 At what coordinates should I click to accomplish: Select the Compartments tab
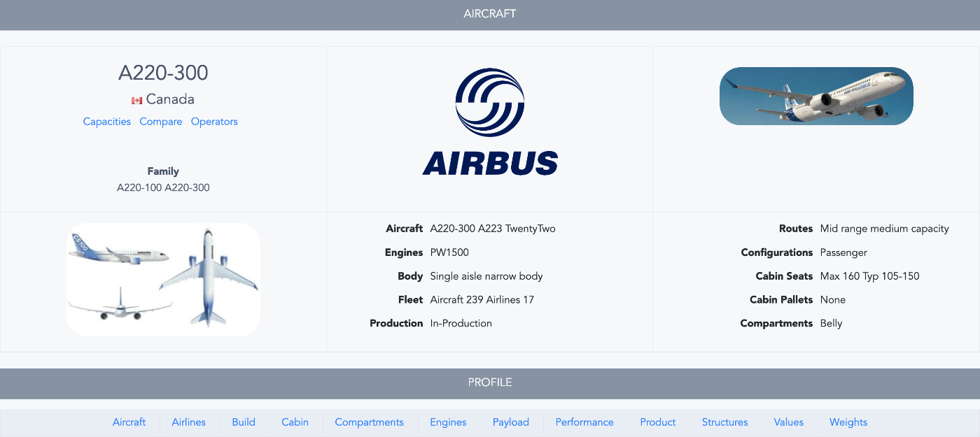369,422
